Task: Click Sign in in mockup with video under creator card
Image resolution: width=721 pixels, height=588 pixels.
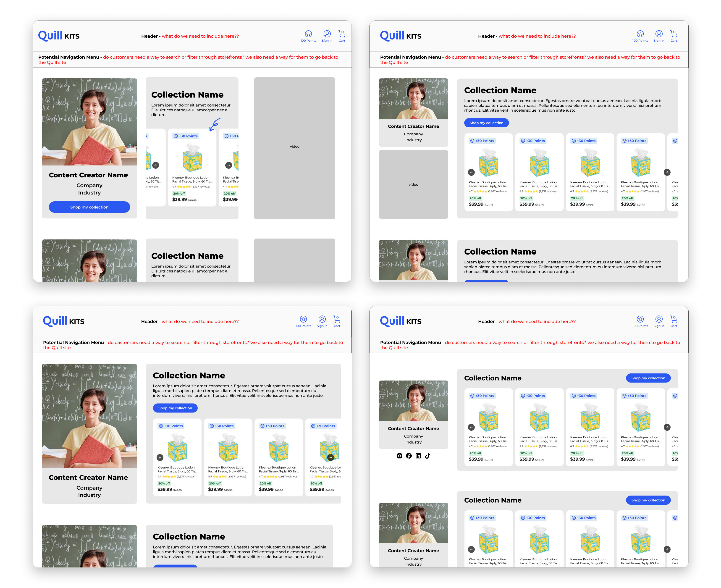Action: coord(659,36)
